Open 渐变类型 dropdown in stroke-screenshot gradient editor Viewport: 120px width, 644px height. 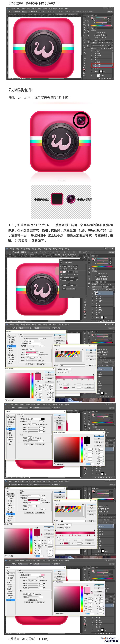pos(68,369)
